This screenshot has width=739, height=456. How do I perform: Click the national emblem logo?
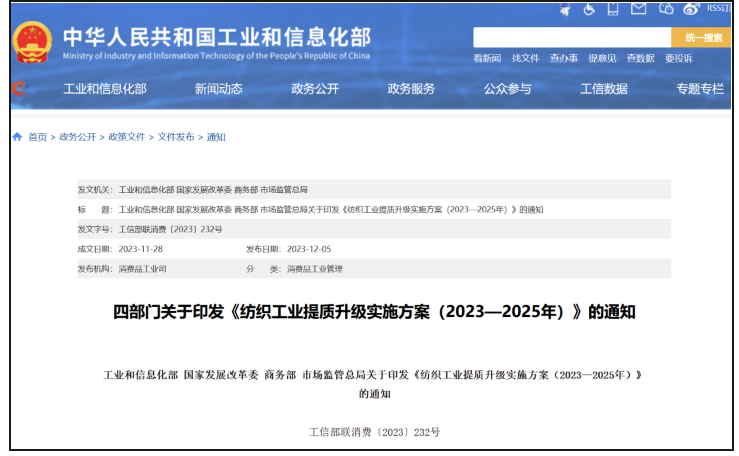(31, 40)
